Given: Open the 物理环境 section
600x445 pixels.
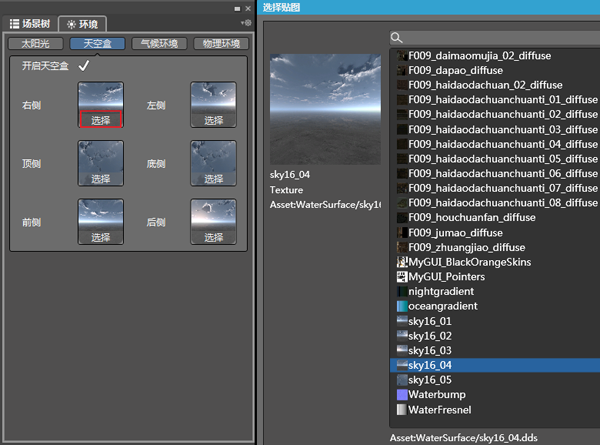Looking at the screenshot, I should pyautogui.click(x=221, y=44).
